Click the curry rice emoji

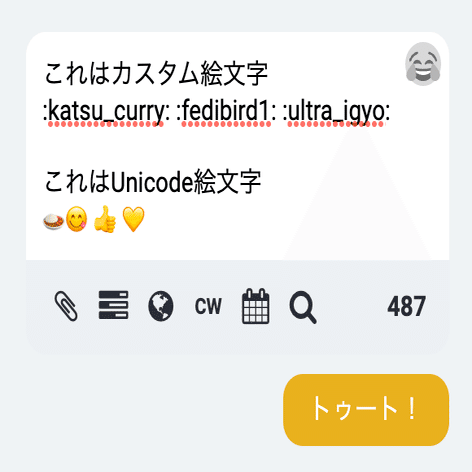(x=54, y=221)
